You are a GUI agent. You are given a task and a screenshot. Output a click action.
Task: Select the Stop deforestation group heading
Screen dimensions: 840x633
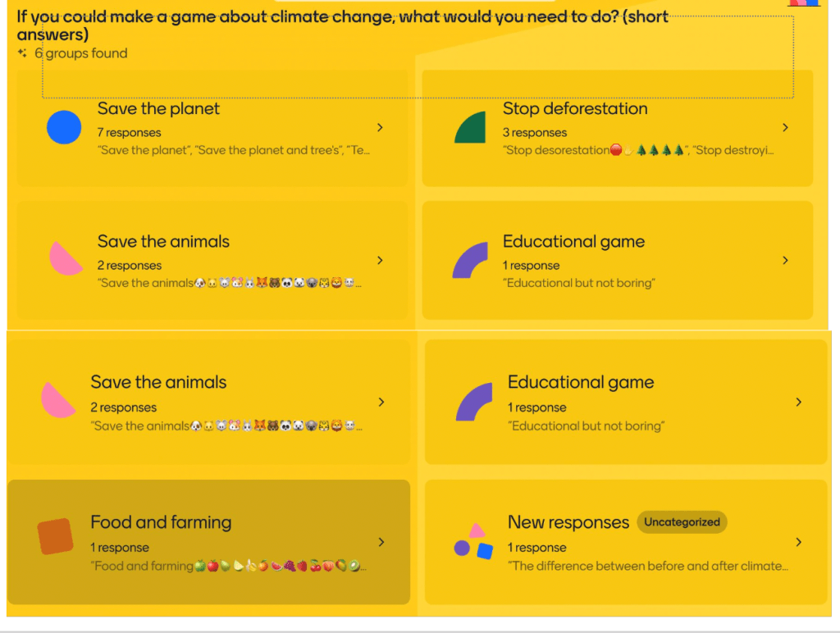pyautogui.click(x=575, y=109)
